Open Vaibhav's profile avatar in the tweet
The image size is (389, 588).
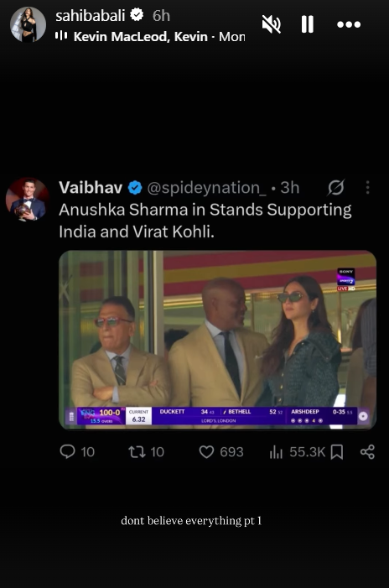tap(28, 200)
